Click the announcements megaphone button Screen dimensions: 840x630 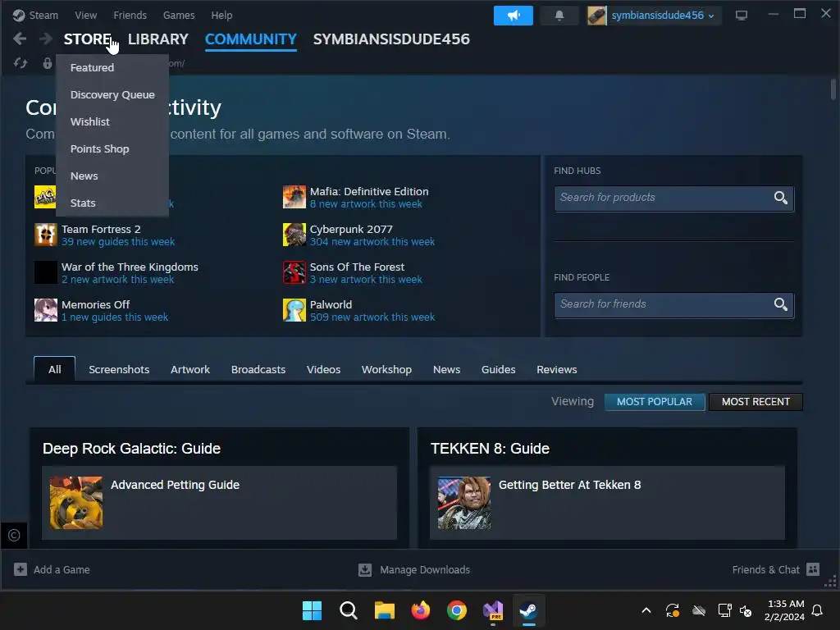tap(514, 16)
